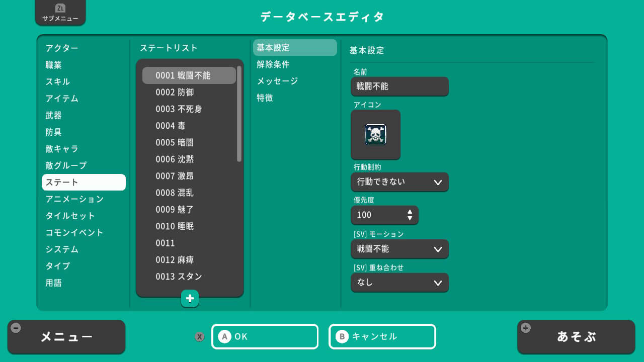The image size is (644, 362).
Task: Click the X button icon near OK
Action: point(200,337)
